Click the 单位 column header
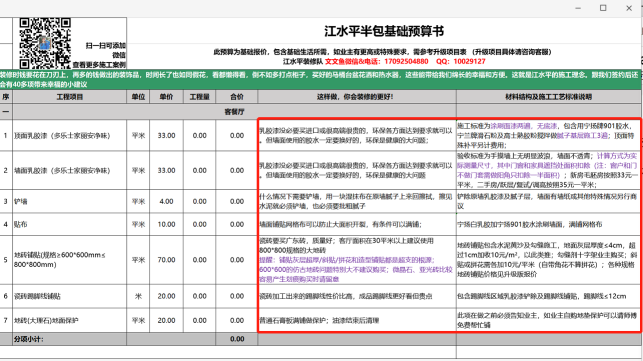This screenshot has width=643, height=361. [138, 97]
